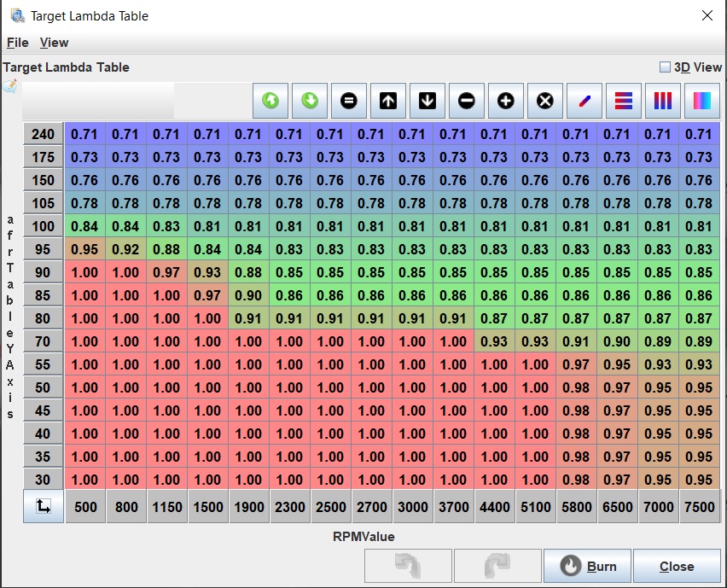Click the horizontal stripes interpolate icon
The width and height of the screenshot is (727, 588).
point(624,101)
